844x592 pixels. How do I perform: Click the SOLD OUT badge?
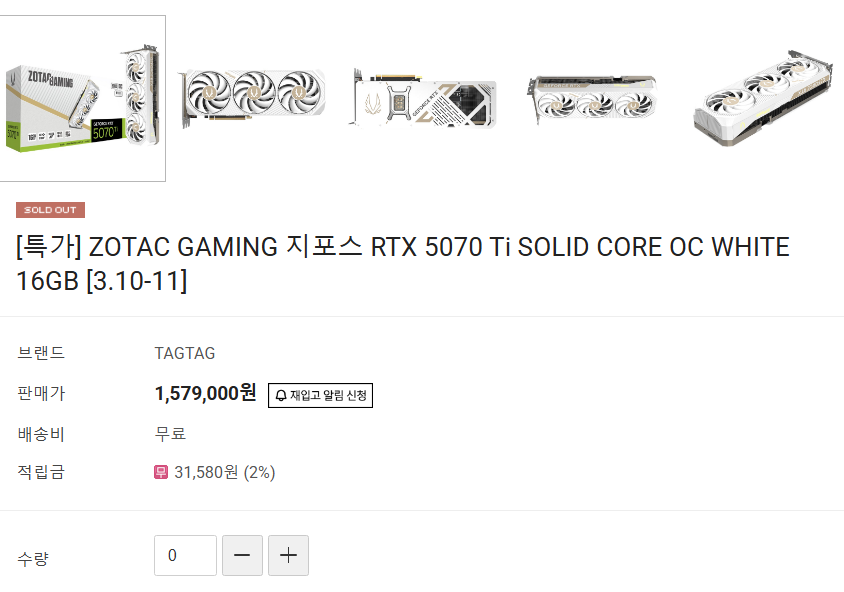point(51,210)
